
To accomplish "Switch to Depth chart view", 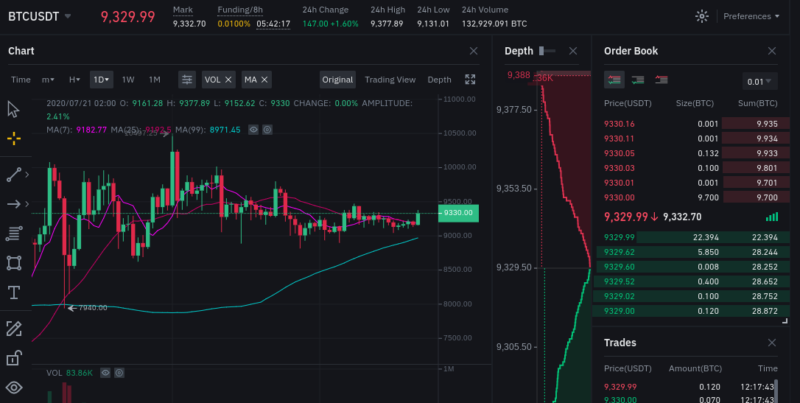I will pos(439,80).
